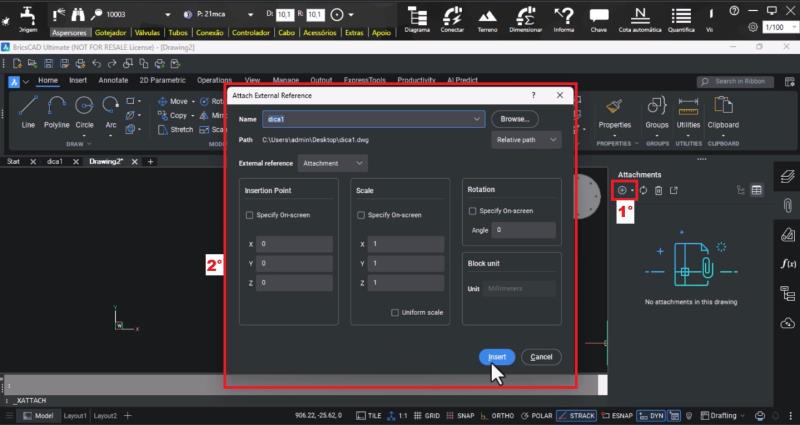This screenshot has width=800, height=425.
Task: Open the Layers panel from right sidebar
Action: pos(787,176)
